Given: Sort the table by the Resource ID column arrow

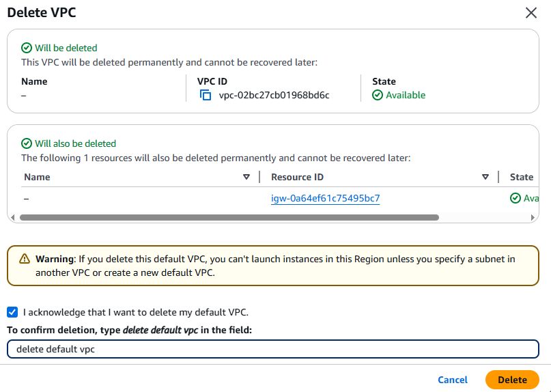Looking at the screenshot, I should click(485, 177).
